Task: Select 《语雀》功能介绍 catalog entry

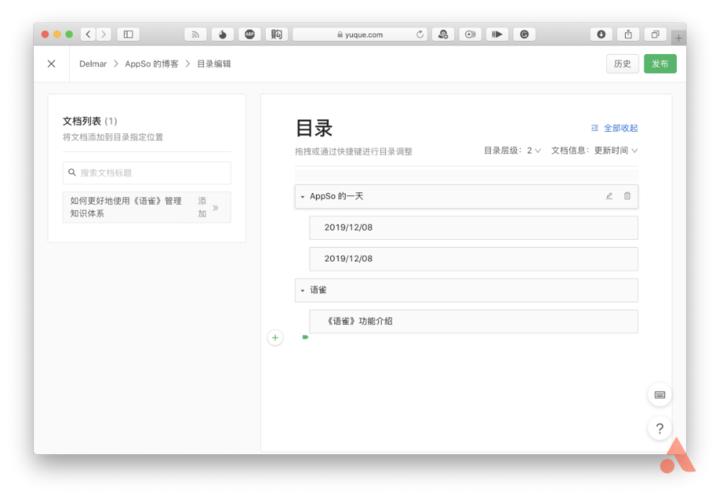Action: click(473, 321)
